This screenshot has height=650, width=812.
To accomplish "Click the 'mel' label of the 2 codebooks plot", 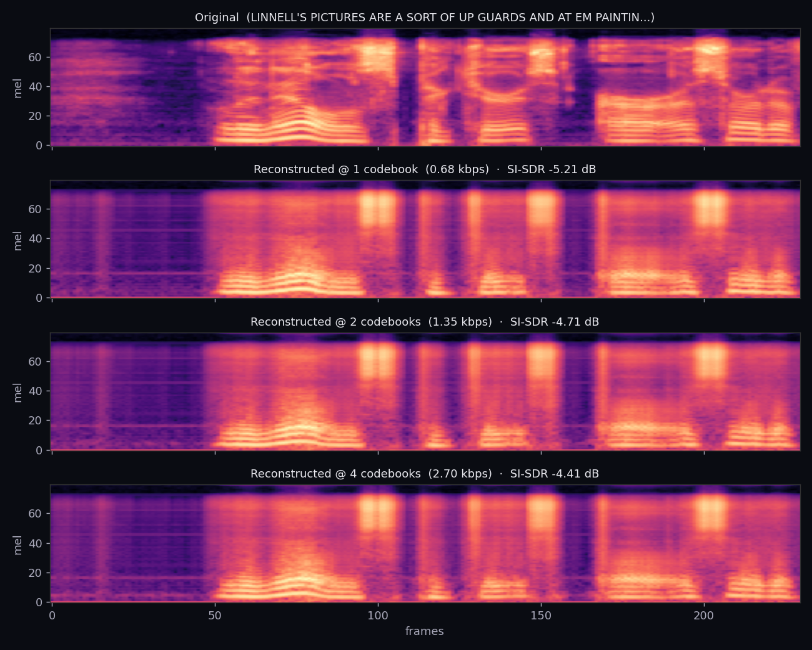I will 17,392.
